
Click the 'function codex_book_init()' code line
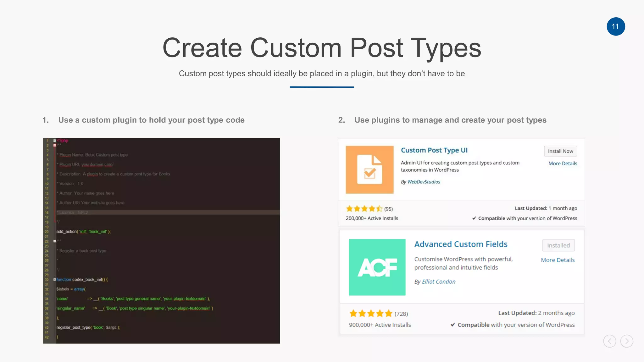(82, 279)
